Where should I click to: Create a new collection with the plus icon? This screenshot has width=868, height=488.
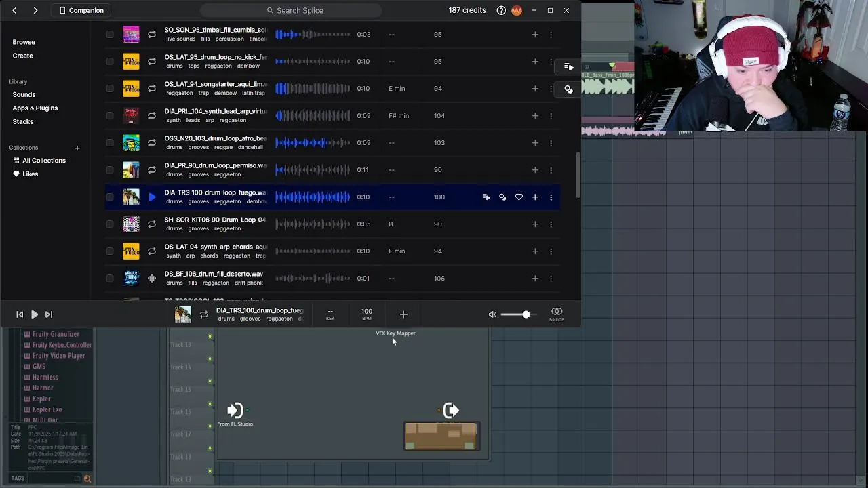tap(77, 148)
